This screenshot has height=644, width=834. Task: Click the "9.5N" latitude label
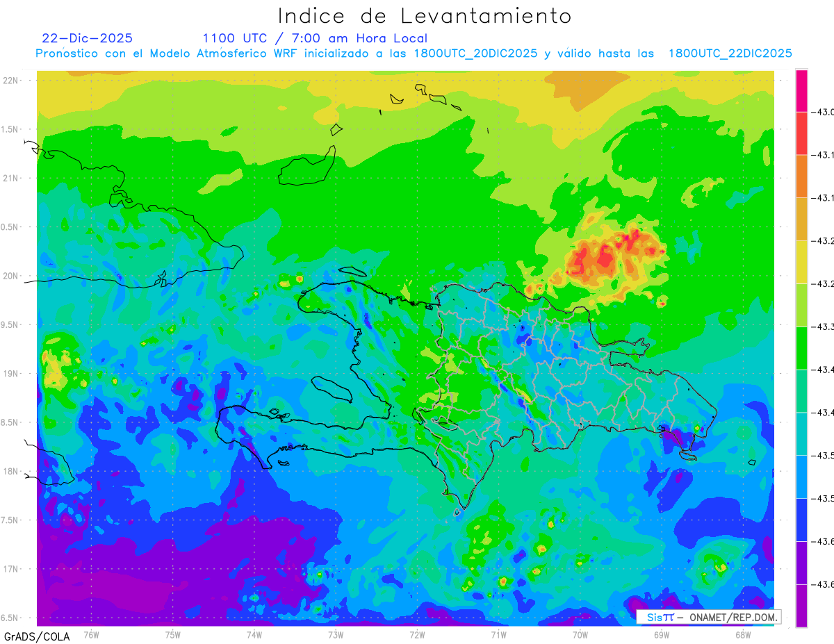pos(10,324)
